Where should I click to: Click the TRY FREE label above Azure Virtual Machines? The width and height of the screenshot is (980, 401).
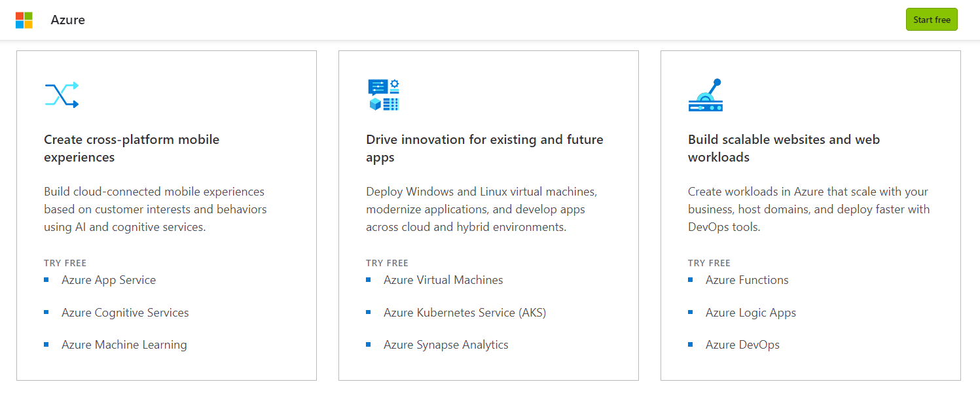387,263
